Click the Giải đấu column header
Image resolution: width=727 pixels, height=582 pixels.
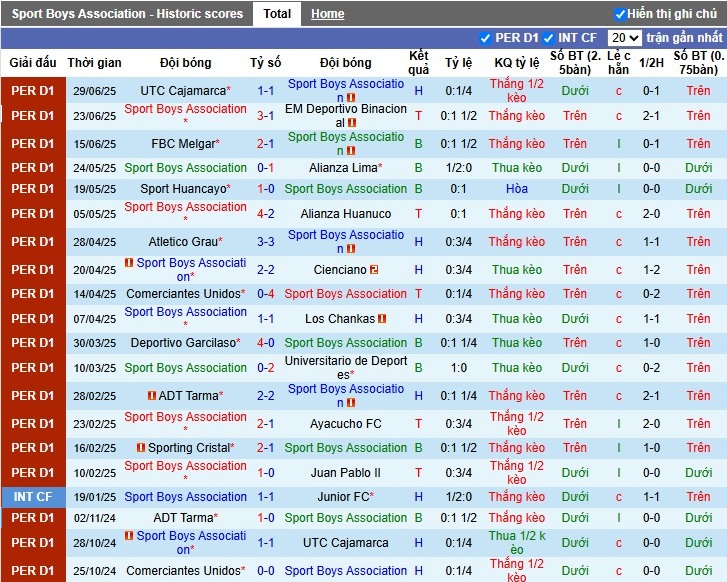pyautogui.click(x=33, y=63)
